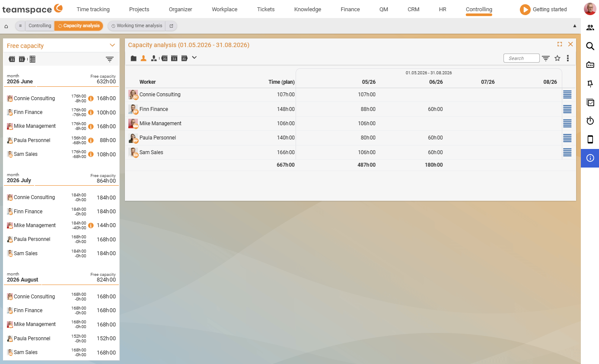Go to previous period in Free capacity toolbar
This screenshot has width=599, height=364.
(12, 59)
